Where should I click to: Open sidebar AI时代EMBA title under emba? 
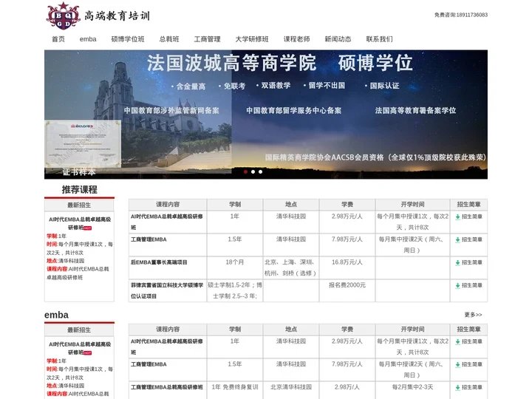80,349
